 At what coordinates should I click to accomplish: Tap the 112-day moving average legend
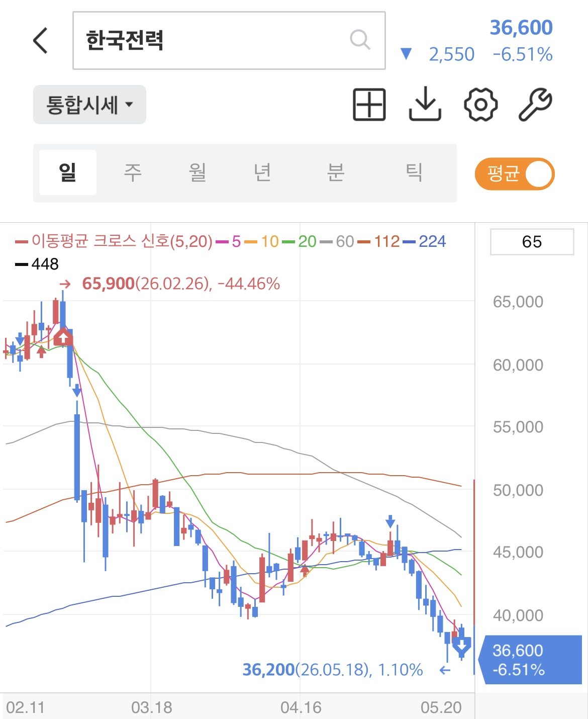tap(378, 241)
